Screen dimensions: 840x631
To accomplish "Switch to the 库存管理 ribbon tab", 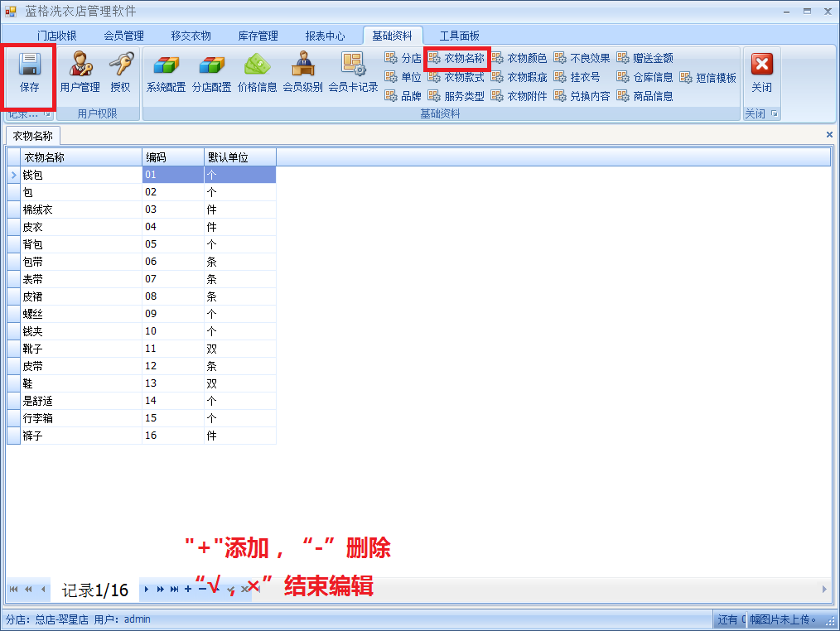I will tap(258, 36).
